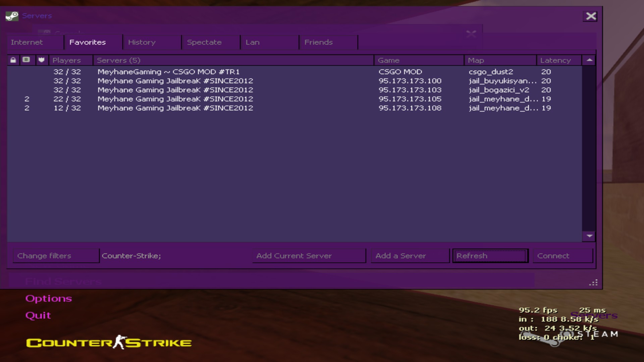Click the jail_buyukisyan... map cell
Image resolution: width=644 pixels, height=362 pixels.
(502, 81)
